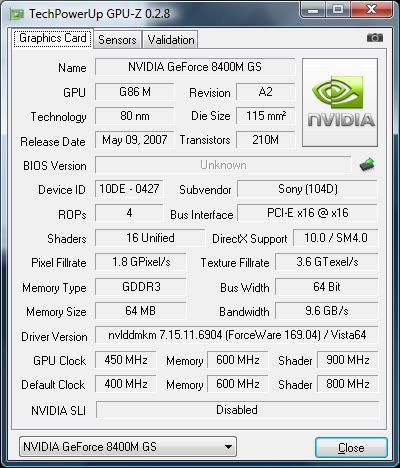The image size is (400, 468).
Task: Switch to the Validation tab
Action: 171,40
